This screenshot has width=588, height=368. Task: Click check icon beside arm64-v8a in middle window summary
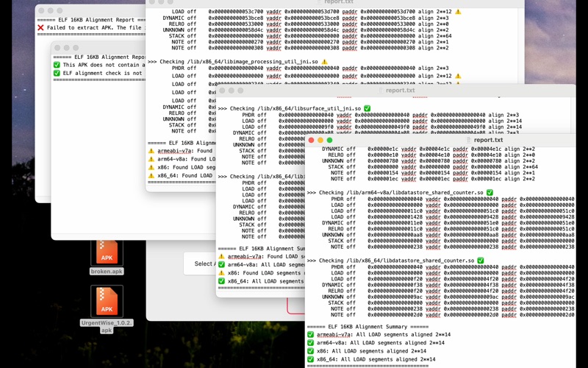pyautogui.click(x=222, y=265)
